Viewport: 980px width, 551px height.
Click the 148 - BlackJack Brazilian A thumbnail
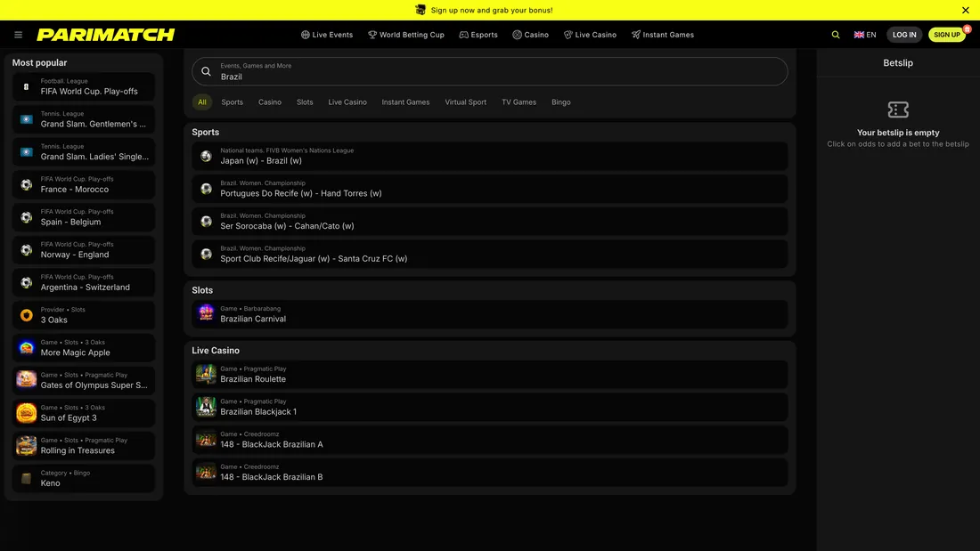(x=207, y=439)
